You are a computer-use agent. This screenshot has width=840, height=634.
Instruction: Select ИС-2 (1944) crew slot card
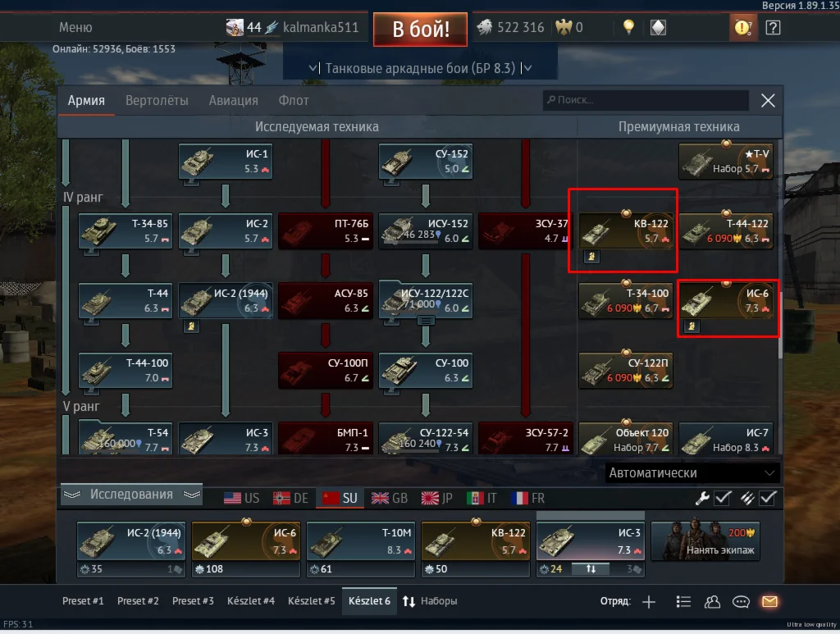point(130,541)
